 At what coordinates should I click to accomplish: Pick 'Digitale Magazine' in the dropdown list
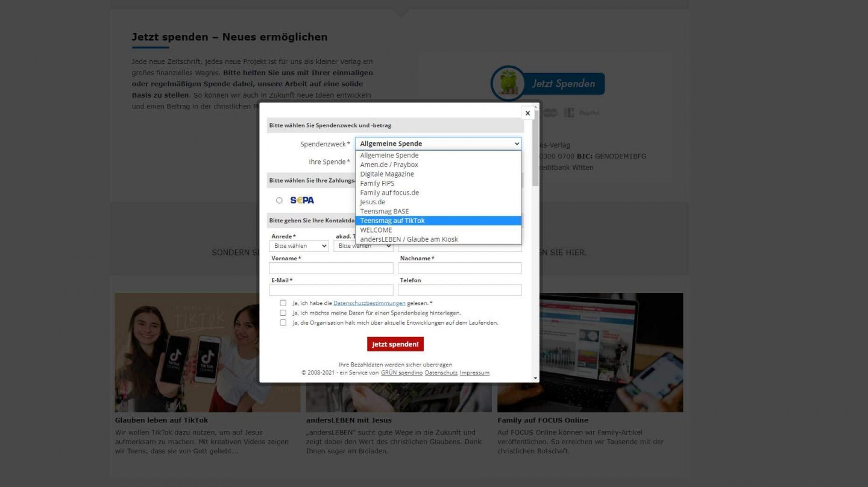point(438,174)
